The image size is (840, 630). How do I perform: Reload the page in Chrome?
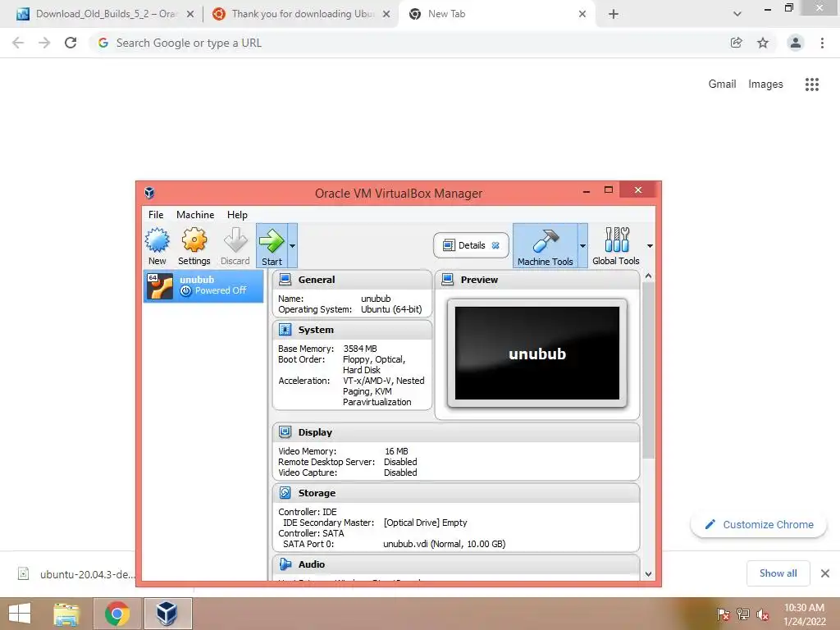click(71, 43)
